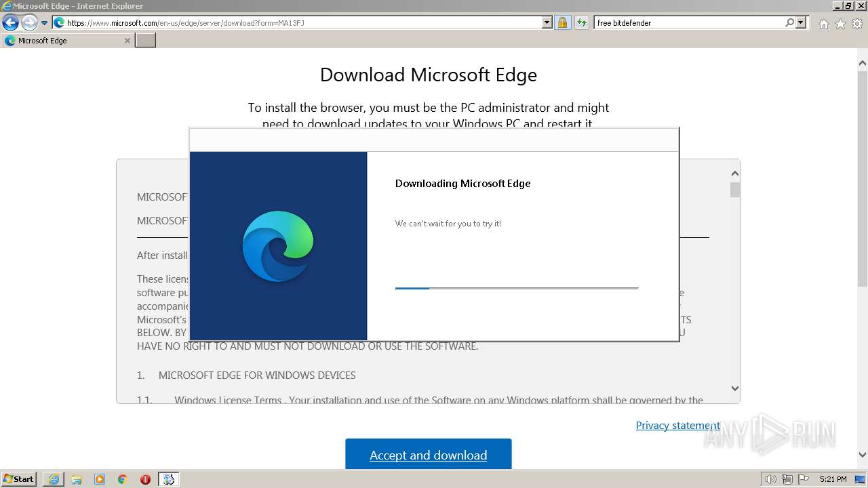The height and width of the screenshot is (488, 868).
Task: Open the red Opera taskbar icon
Action: tap(145, 479)
